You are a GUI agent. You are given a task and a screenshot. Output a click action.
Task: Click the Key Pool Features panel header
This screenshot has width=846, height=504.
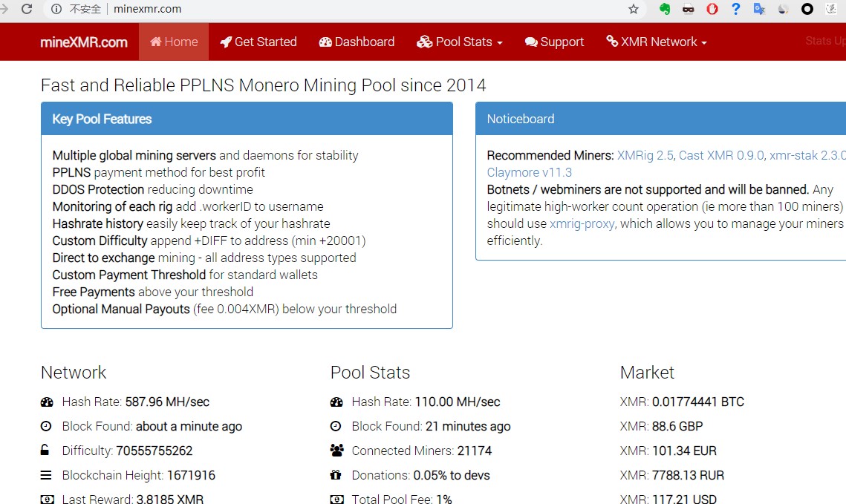(x=247, y=119)
